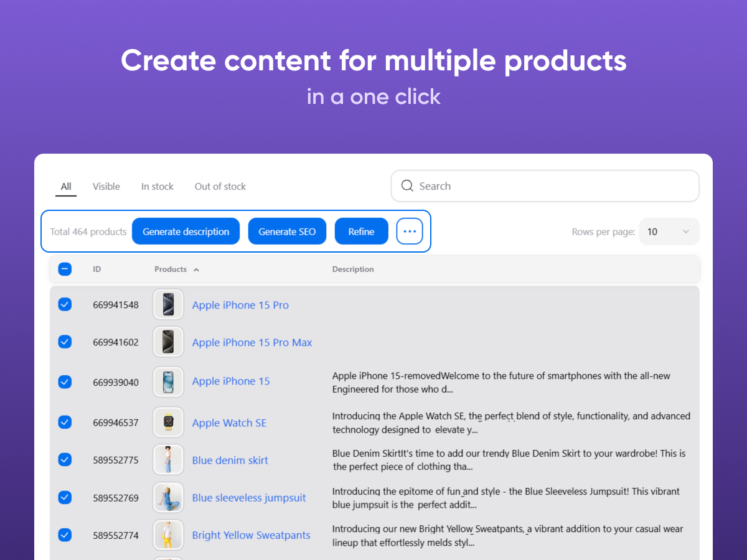747x560 pixels.
Task: Open the Blue denim skirt product link
Action: click(x=230, y=460)
